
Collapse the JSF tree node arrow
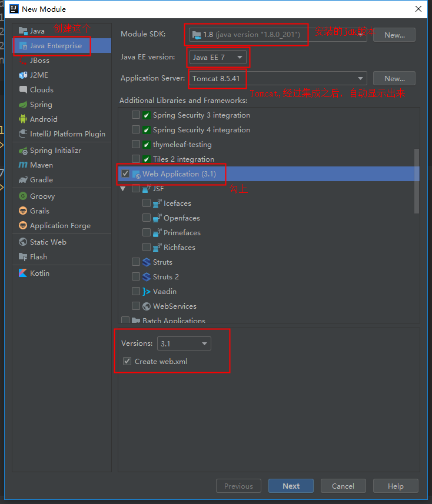(123, 189)
